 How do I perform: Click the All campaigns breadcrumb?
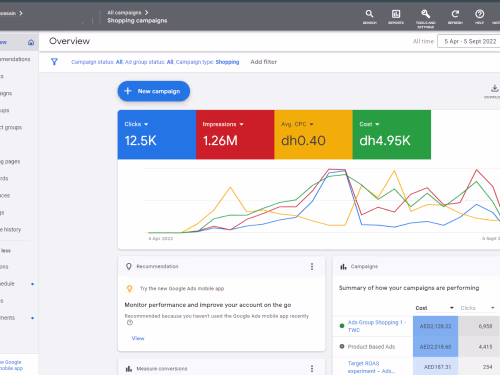coord(124,13)
